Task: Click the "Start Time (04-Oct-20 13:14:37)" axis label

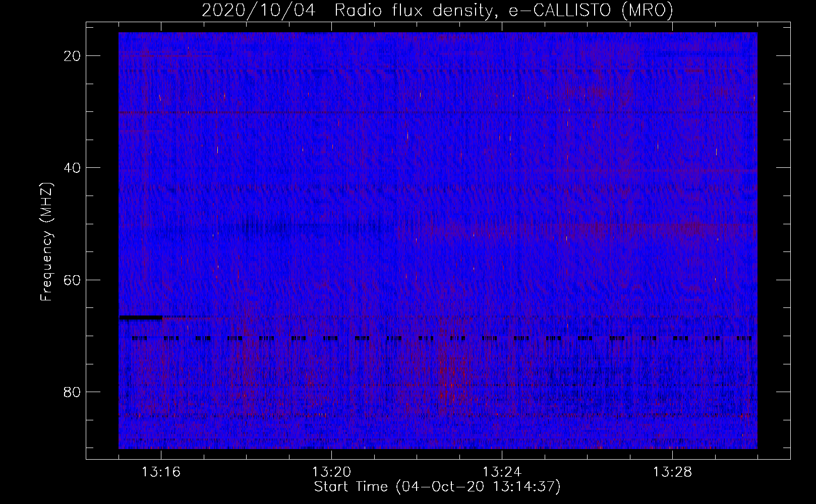Action: click(437, 487)
